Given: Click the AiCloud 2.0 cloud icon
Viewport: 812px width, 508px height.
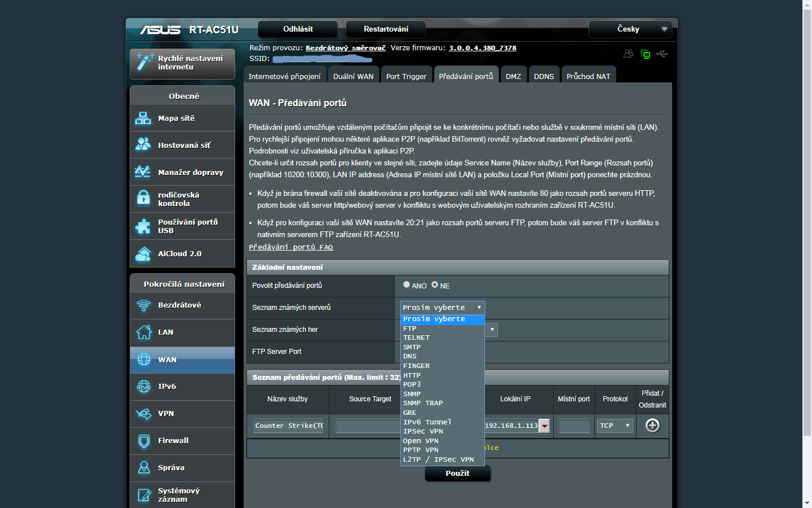Looking at the screenshot, I should point(143,254).
